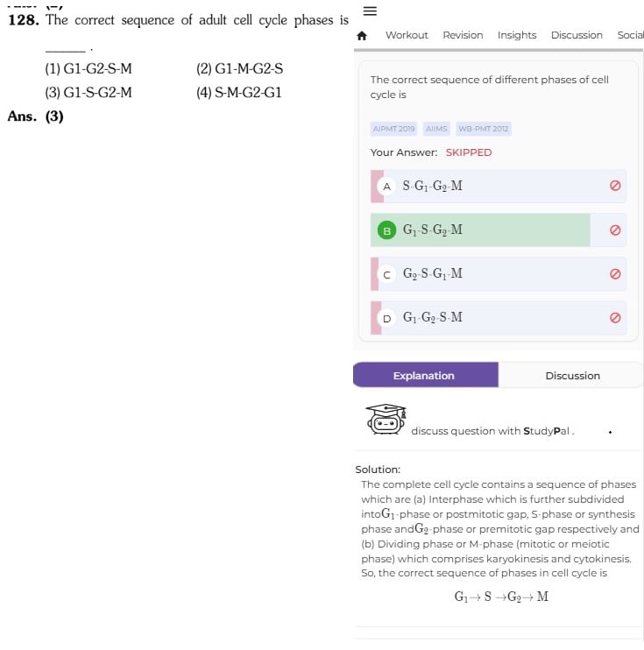Switch to the Revision tab
Viewport: 644px width, 650px height.
coord(463,35)
